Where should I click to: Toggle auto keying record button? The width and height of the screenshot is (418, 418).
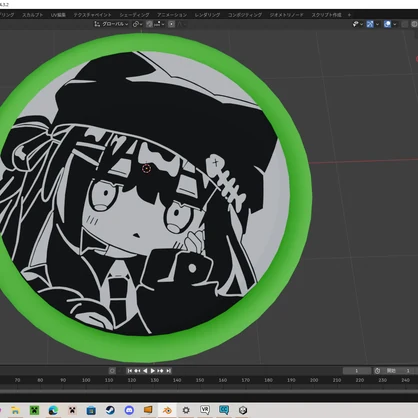point(112,371)
